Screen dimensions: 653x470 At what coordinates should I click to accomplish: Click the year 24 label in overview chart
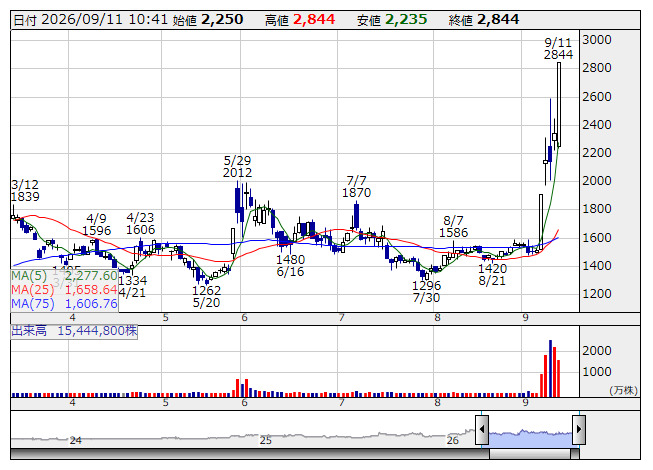(x=75, y=440)
